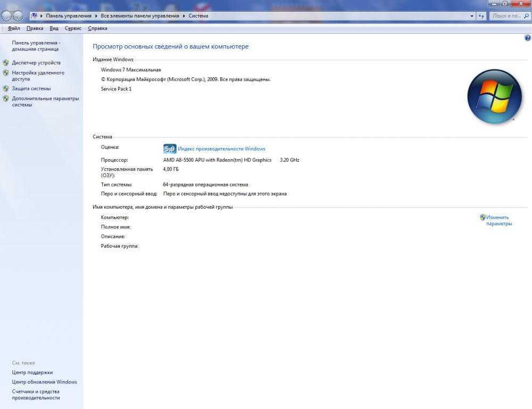Expand arrow after Панель управления breadcrumb
The height and width of the screenshot is (409, 532).
click(96, 16)
